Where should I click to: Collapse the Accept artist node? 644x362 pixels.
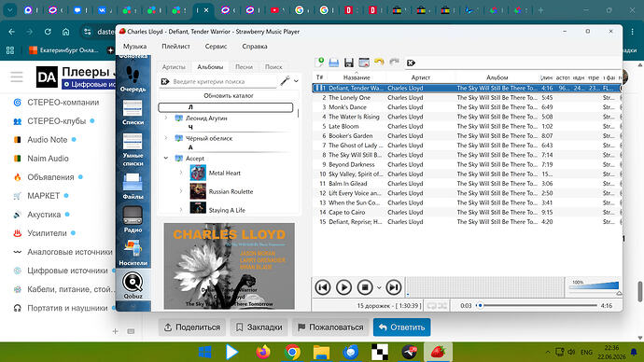[x=166, y=158]
